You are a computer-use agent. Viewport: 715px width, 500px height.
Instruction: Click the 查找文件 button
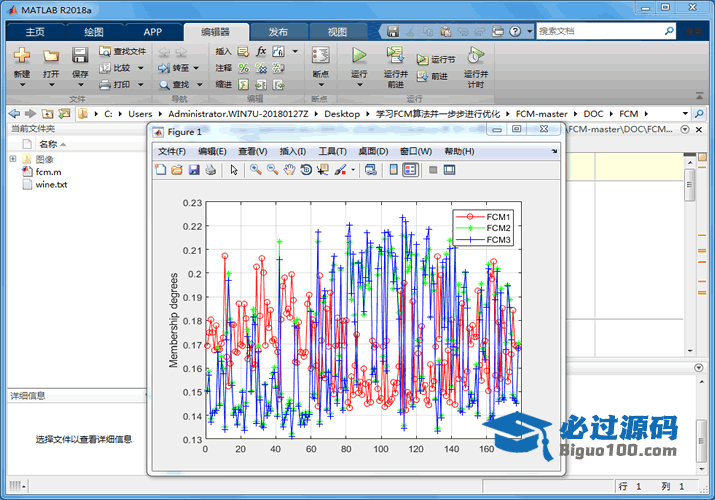(x=123, y=51)
